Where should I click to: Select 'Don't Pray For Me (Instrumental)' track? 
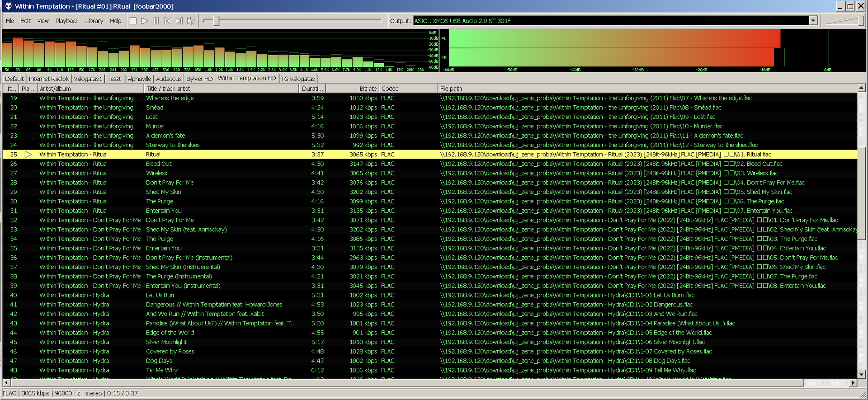(x=430, y=258)
